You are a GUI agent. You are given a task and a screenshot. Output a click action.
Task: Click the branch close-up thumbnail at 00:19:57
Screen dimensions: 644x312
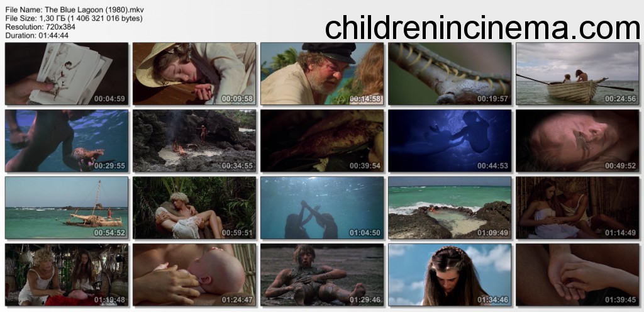point(450,74)
